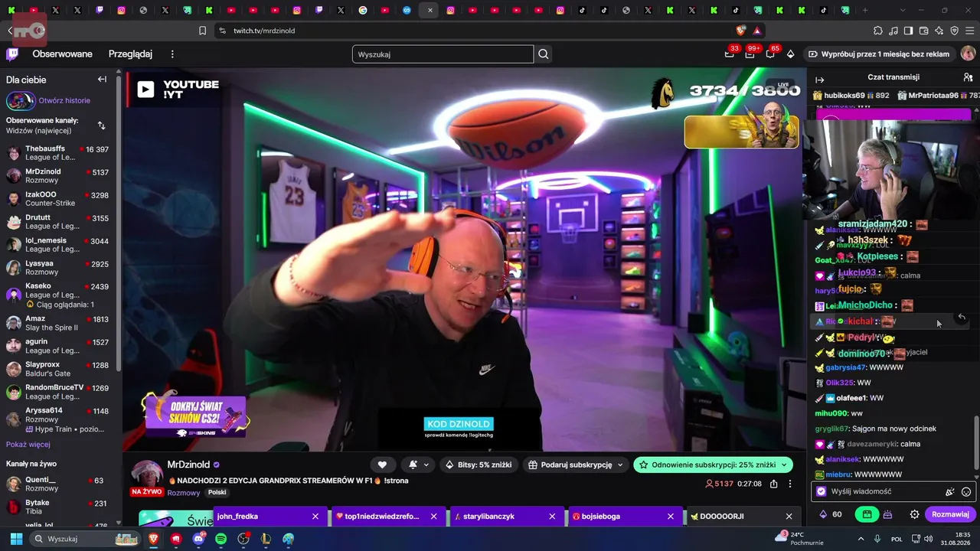Click the Polski language tag
The height and width of the screenshot is (551, 980).
[217, 493]
